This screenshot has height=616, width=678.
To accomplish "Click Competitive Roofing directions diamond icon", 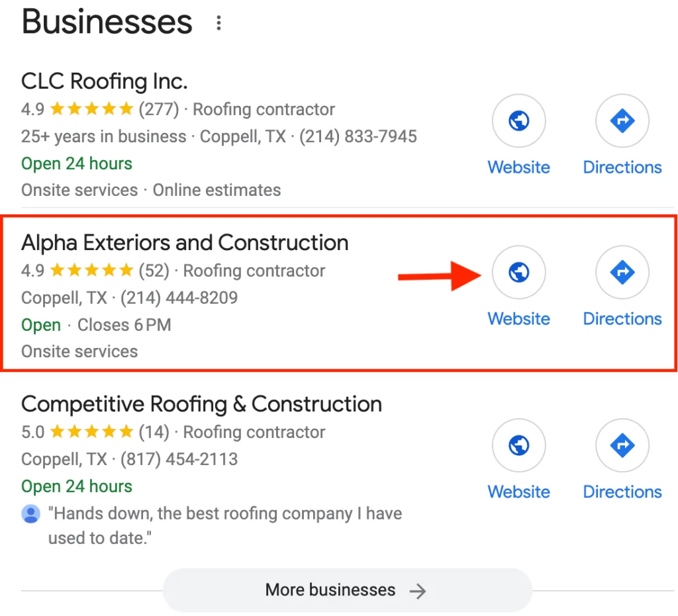I will pos(622,445).
